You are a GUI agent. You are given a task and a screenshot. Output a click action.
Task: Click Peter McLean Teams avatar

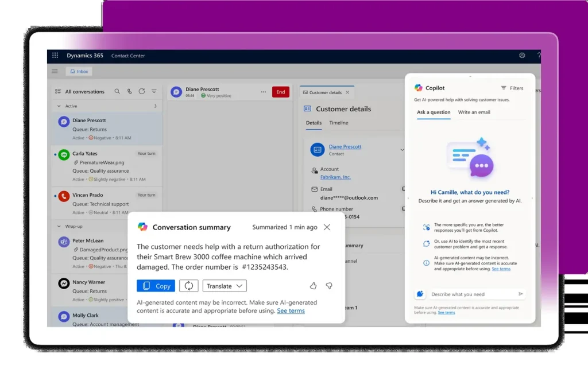(64, 242)
